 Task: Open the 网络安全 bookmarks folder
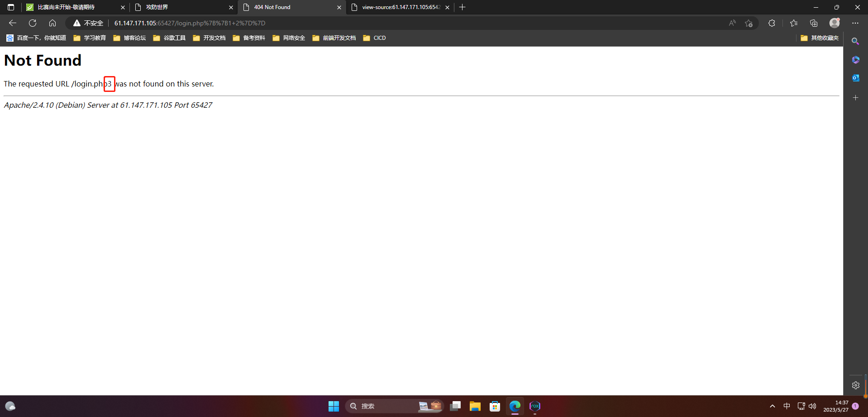click(x=288, y=38)
